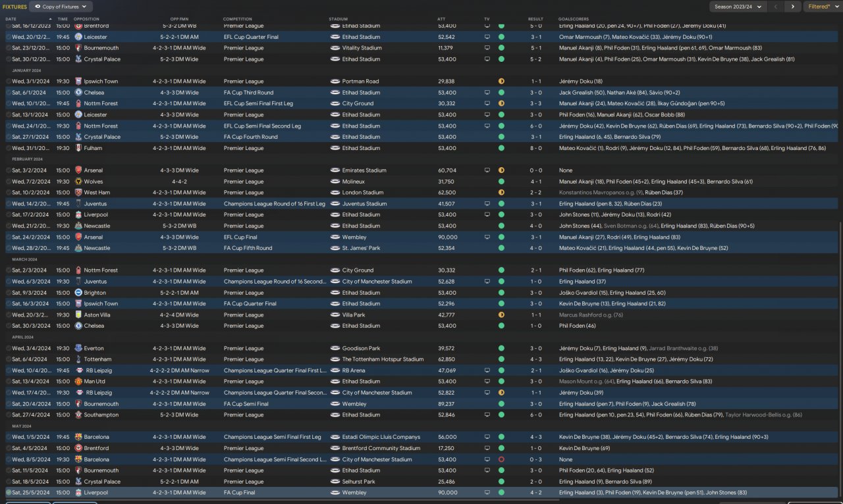
Task: Click the stadium icon beside Molineux
Action: pyautogui.click(x=335, y=182)
